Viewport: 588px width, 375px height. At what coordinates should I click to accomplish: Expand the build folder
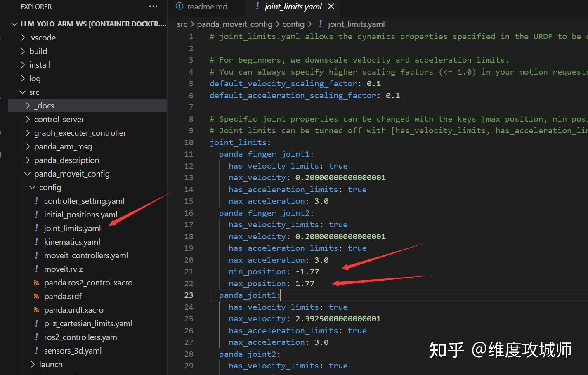tap(24, 51)
